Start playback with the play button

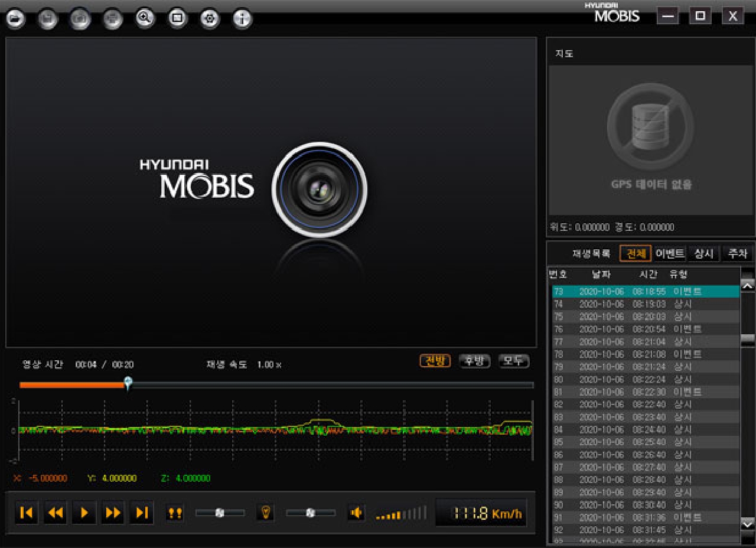click(84, 513)
